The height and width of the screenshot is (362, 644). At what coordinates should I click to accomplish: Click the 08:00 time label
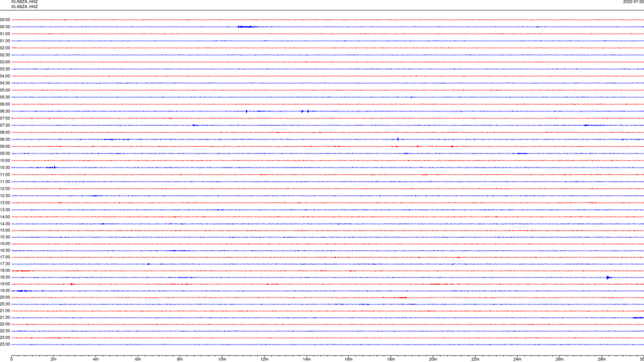pos(5,133)
